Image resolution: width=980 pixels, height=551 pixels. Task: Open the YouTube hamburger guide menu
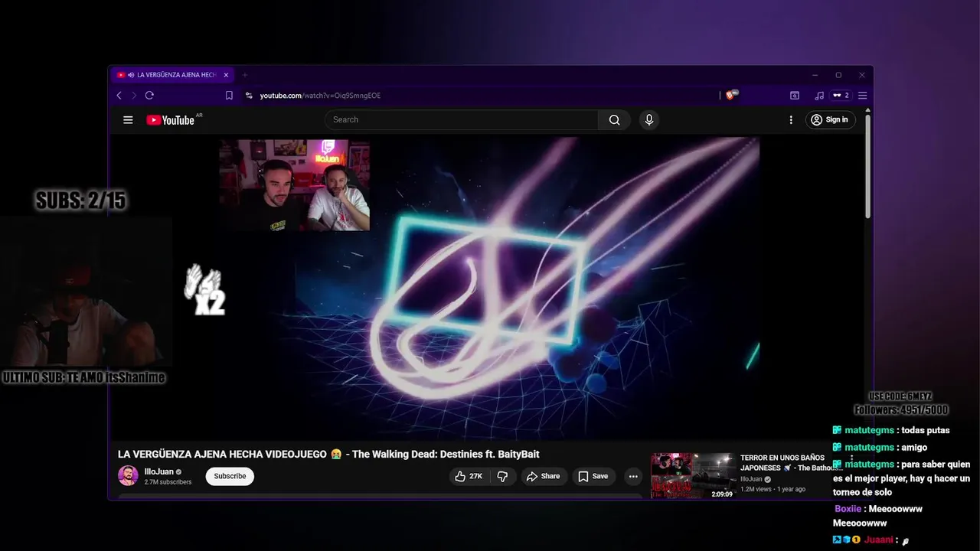[128, 119]
